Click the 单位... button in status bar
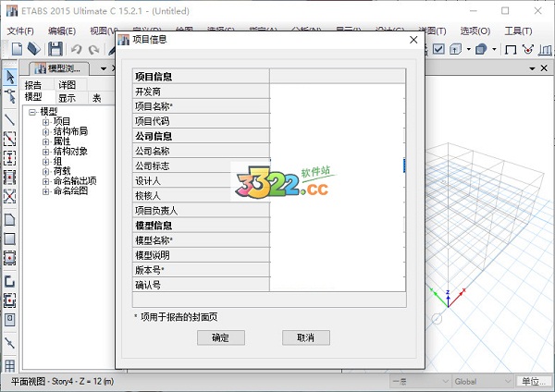 point(533,382)
